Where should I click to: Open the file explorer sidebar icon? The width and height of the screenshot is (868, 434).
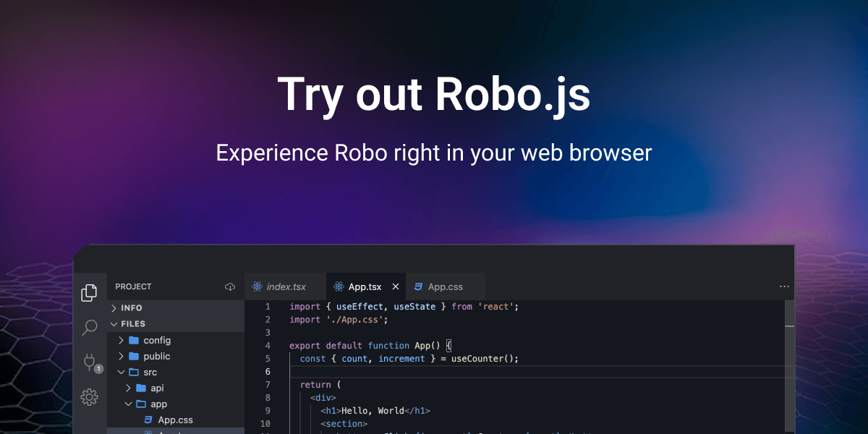pyautogui.click(x=90, y=292)
